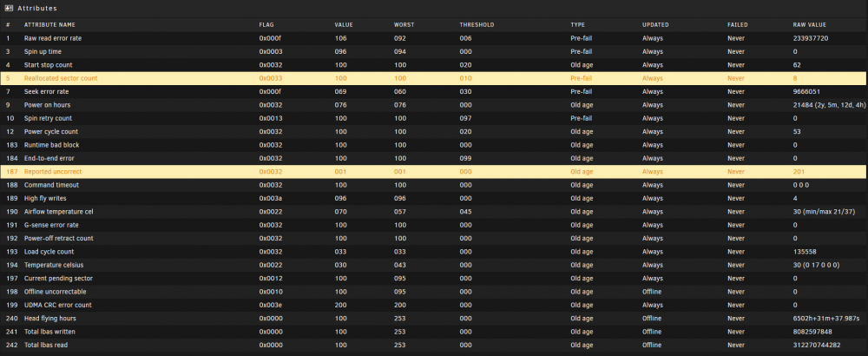Click flag 0x003e in UDMA CRC row
Image resolution: width=868 pixels, height=356 pixels.
pos(271,305)
